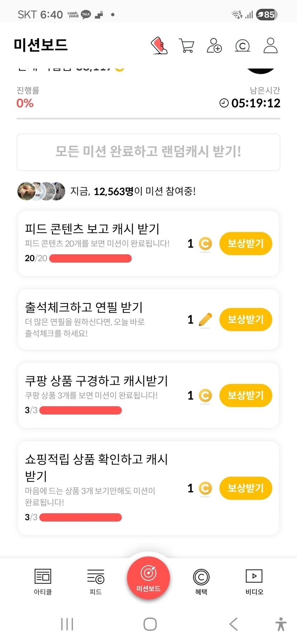The width and height of the screenshot is (297, 644).
Task: Claim reward for 쿠팡 상품 mission
Action: point(245,395)
